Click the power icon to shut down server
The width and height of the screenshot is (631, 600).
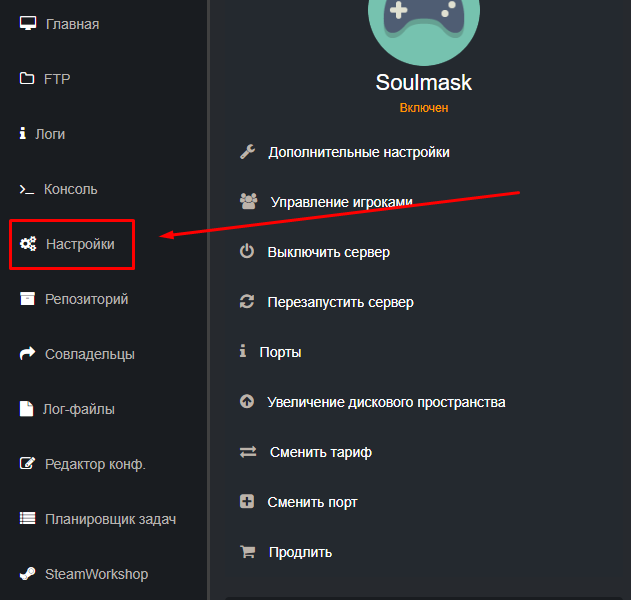click(247, 252)
